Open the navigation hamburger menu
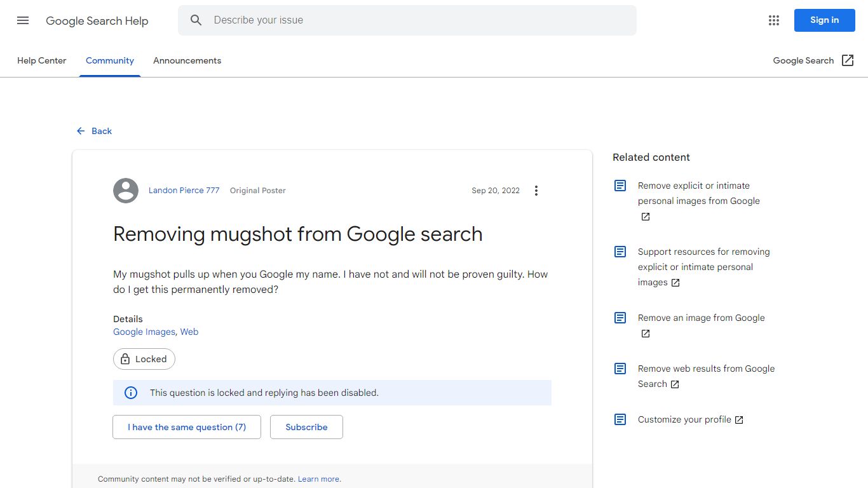The image size is (868, 488). click(22, 20)
